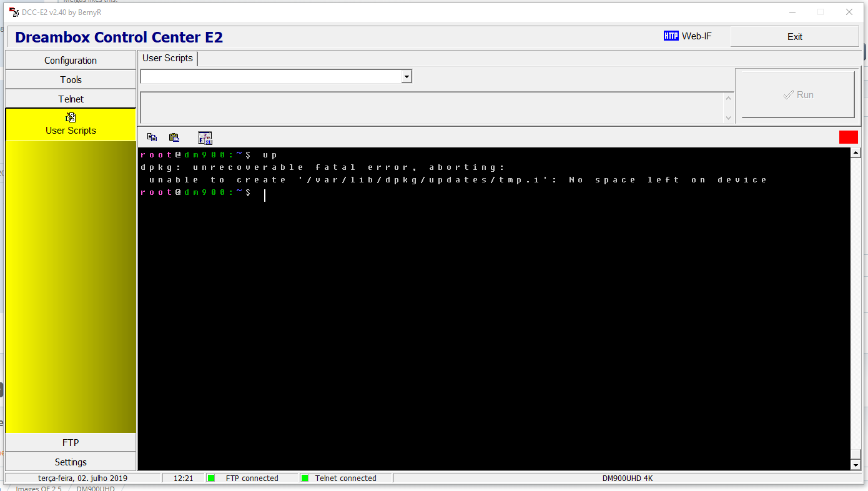Click the green FTP connected indicator
This screenshot has height=491, width=868.
click(212, 479)
